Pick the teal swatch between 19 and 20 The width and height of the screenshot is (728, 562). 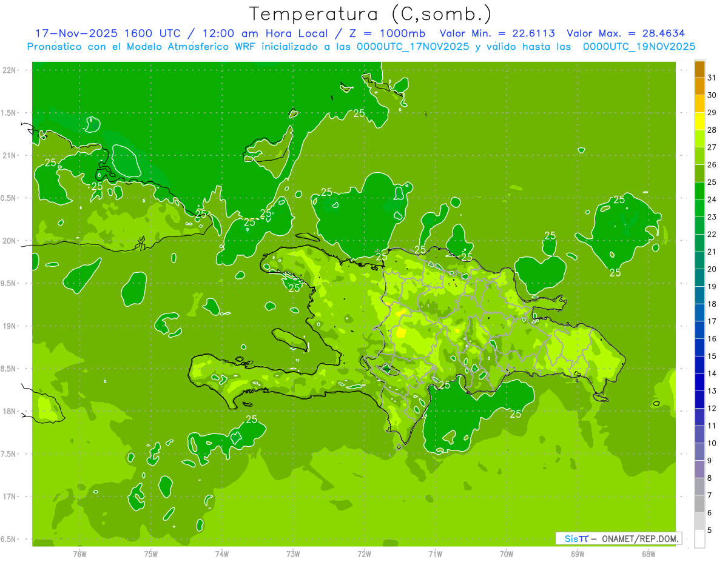coord(700,278)
